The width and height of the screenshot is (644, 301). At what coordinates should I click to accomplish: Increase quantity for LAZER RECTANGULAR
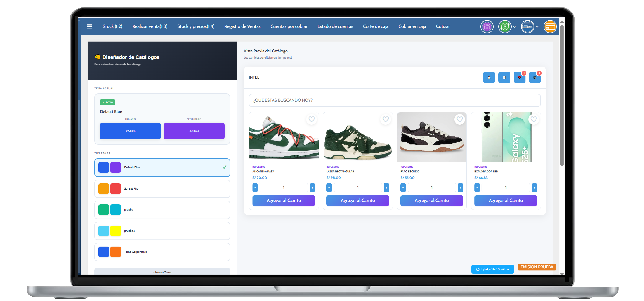point(386,188)
